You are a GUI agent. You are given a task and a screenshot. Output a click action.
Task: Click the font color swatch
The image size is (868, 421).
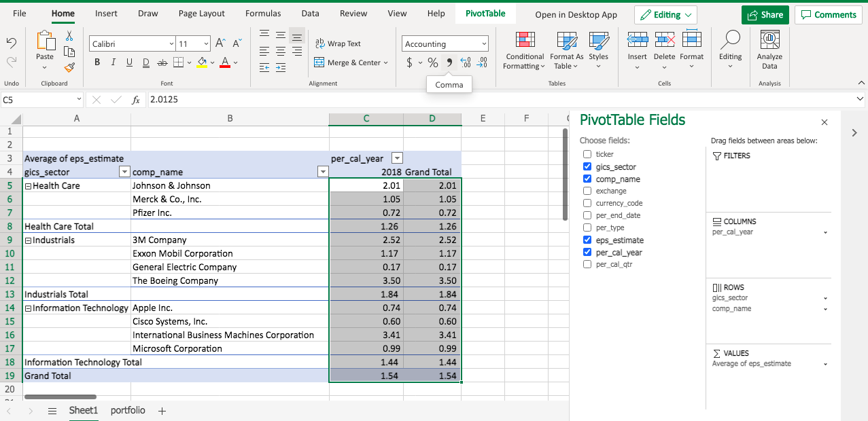pyautogui.click(x=224, y=62)
